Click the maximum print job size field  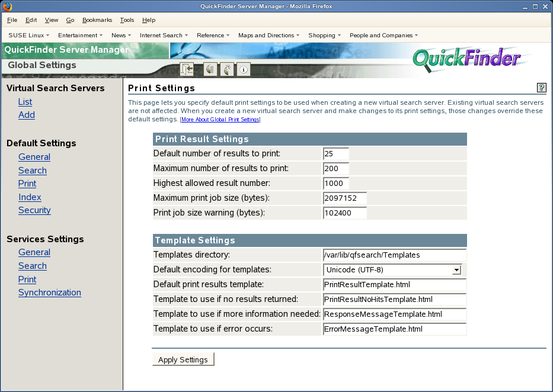[x=345, y=198]
